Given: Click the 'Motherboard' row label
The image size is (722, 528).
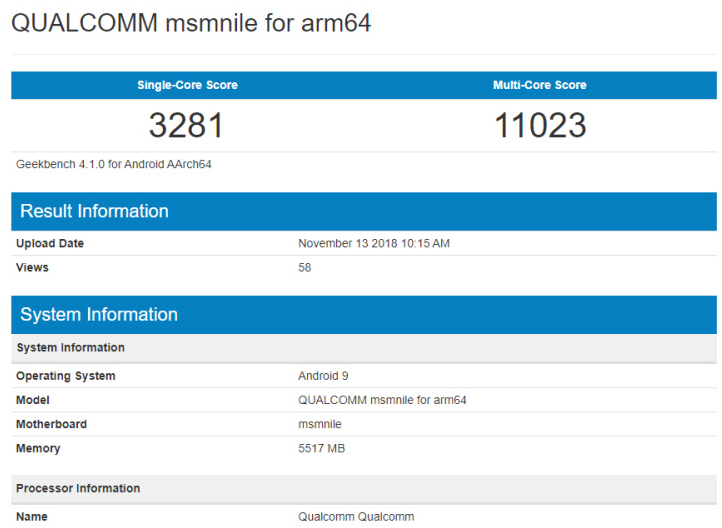Looking at the screenshot, I should [x=51, y=424].
